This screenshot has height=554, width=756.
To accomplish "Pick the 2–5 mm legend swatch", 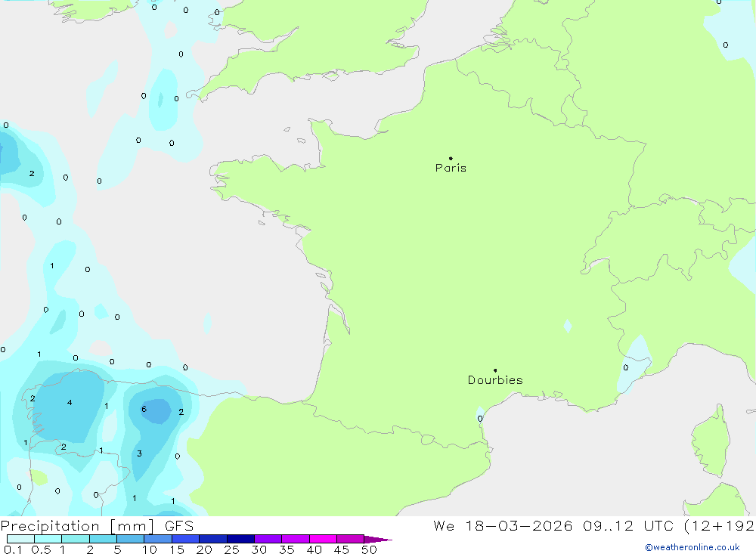I will coord(103,539).
